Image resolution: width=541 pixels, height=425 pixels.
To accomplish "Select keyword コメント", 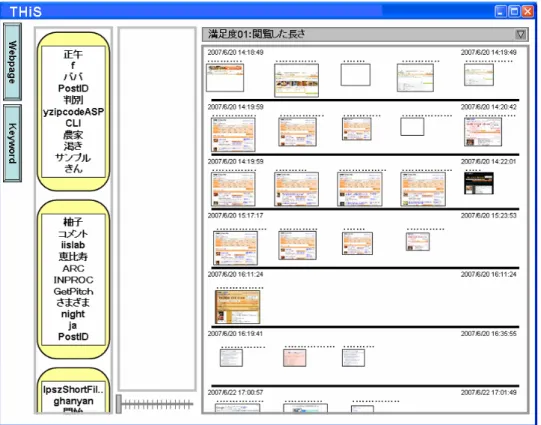I will point(73,234).
